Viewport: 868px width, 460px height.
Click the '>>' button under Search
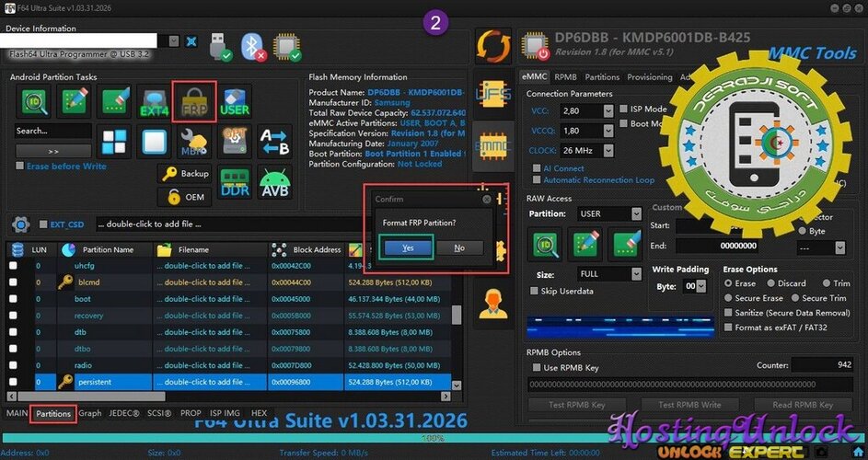[53, 151]
